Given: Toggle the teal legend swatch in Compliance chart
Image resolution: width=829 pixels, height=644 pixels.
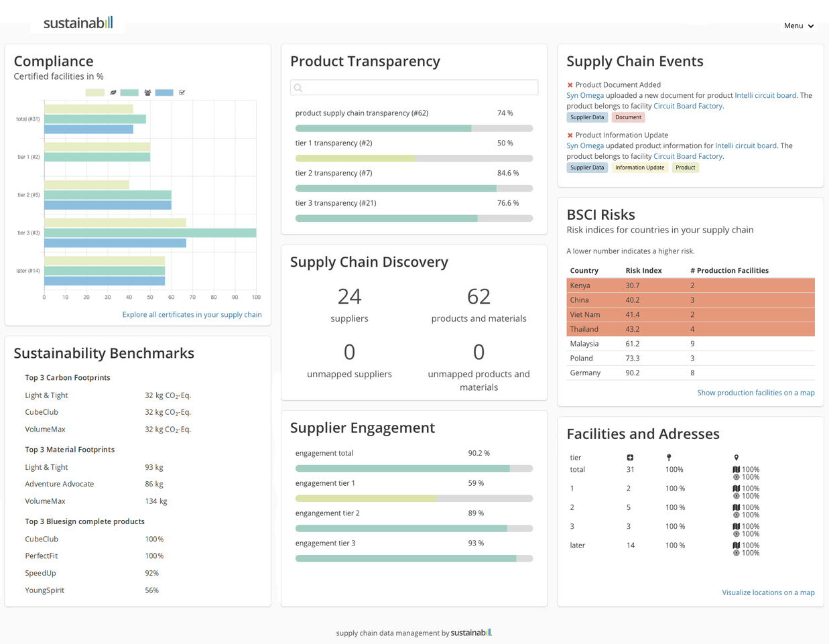Looking at the screenshot, I should click(x=129, y=92).
